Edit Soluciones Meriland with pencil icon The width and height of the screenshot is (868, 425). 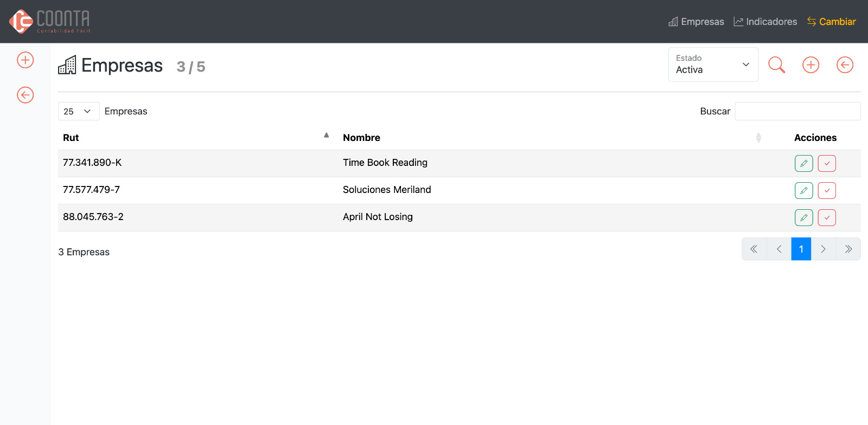coord(803,190)
